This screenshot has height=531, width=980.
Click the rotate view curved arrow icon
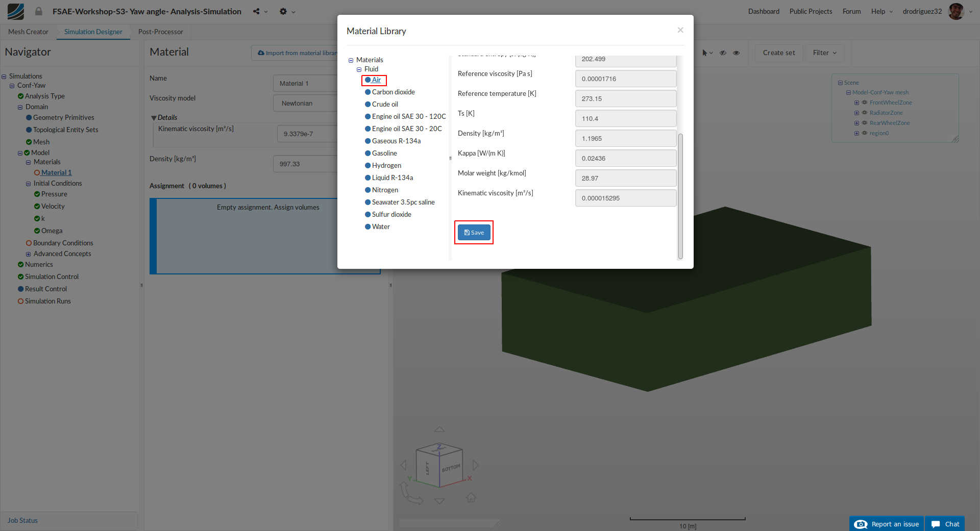(410, 493)
